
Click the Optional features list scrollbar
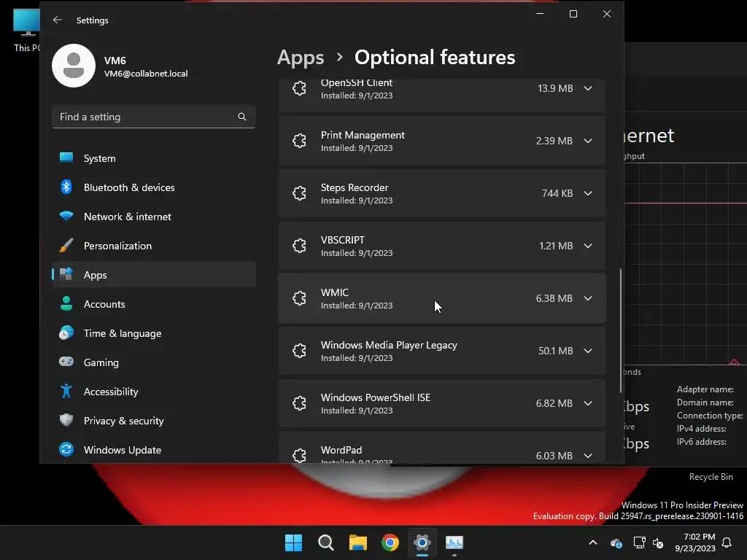click(x=621, y=331)
